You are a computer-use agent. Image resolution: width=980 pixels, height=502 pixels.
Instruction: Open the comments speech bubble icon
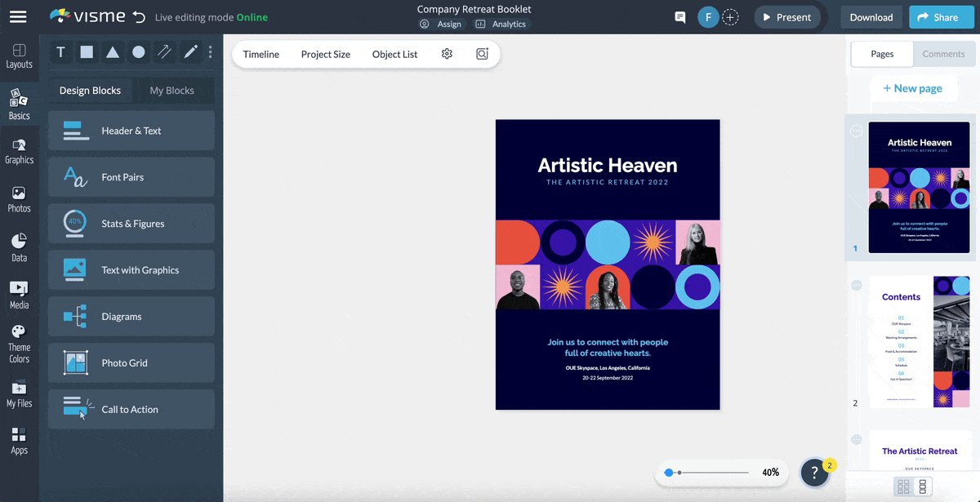click(679, 17)
